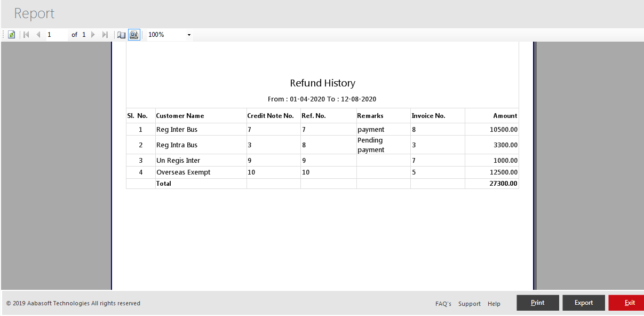Click the Report window heading
Screen dimensions: 644x316
pos(34,13)
